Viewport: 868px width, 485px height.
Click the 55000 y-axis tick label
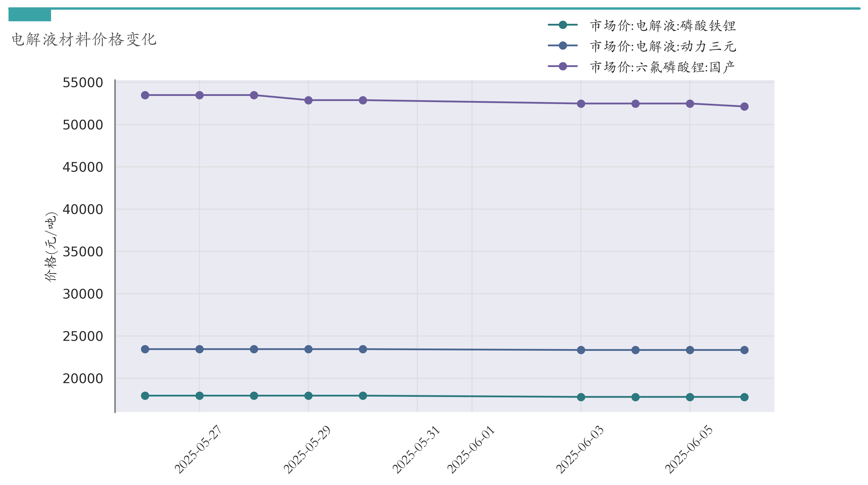(83, 83)
